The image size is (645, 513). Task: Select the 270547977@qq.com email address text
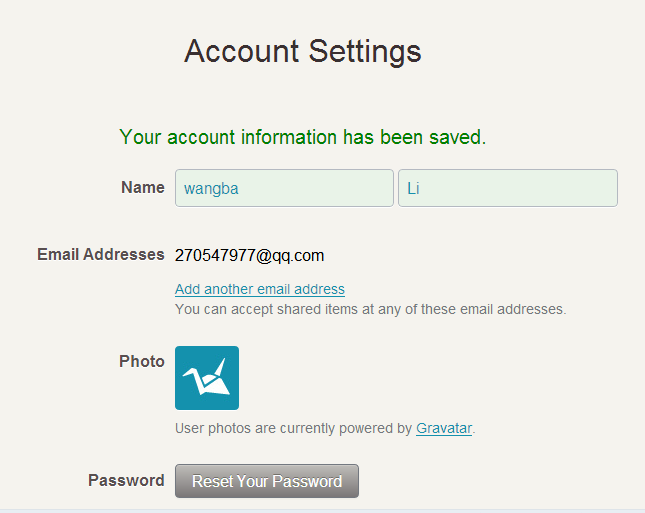click(249, 255)
